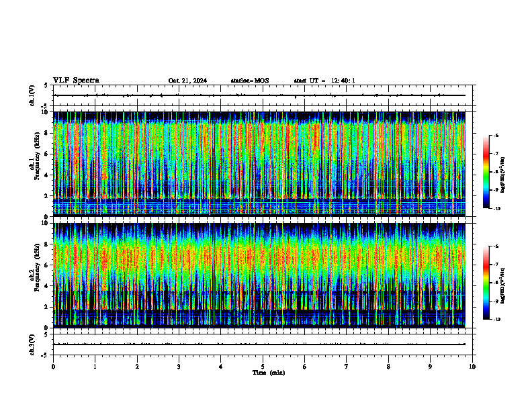Click the "8" tick on the time axis
Screen dimensions: 532x411
[x=388, y=367]
